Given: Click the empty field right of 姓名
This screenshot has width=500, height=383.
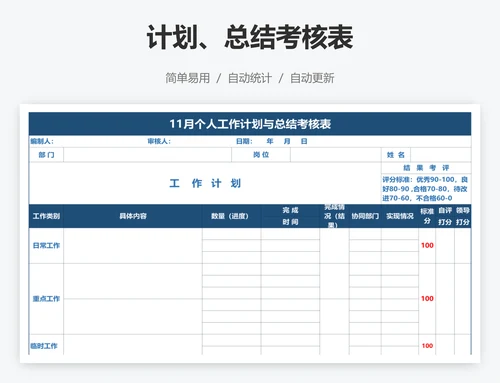Looking at the screenshot, I should pos(441,155).
